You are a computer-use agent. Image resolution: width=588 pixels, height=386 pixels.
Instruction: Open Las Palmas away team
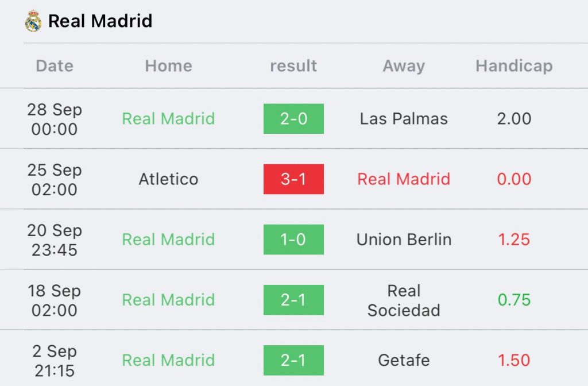click(x=404, y=119)
